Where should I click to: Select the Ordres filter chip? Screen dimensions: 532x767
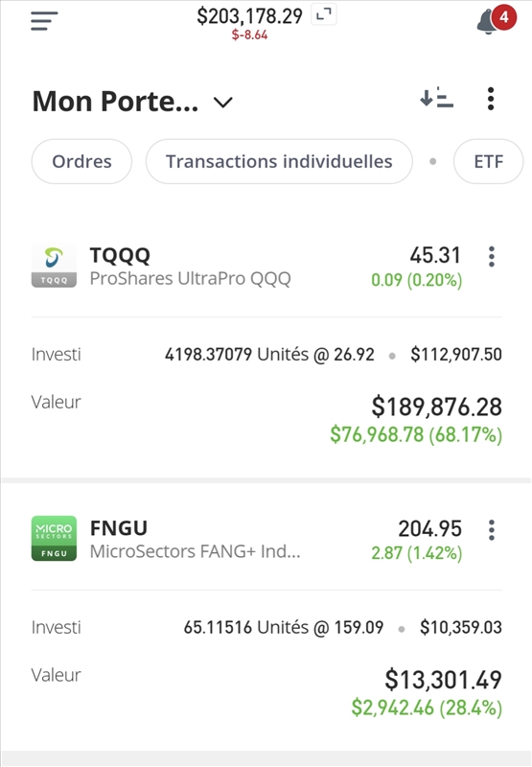click(x=81, y=161)
